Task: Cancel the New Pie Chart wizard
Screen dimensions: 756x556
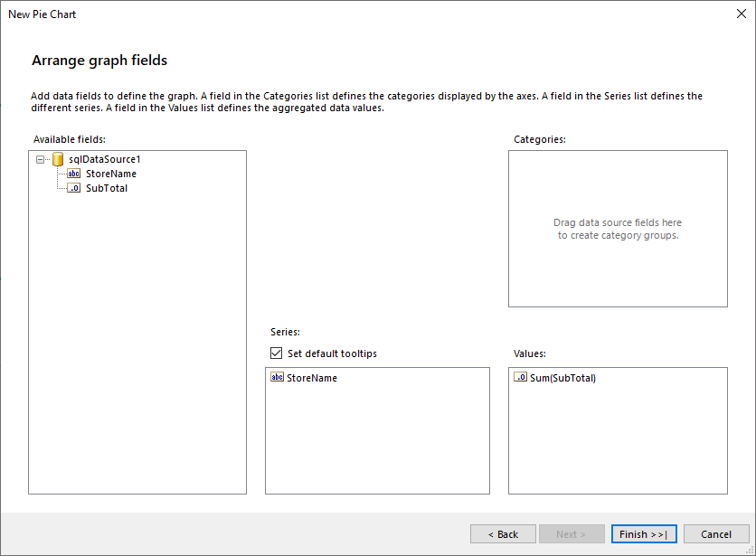Action: pyautogui.click(x=716, y=533)
